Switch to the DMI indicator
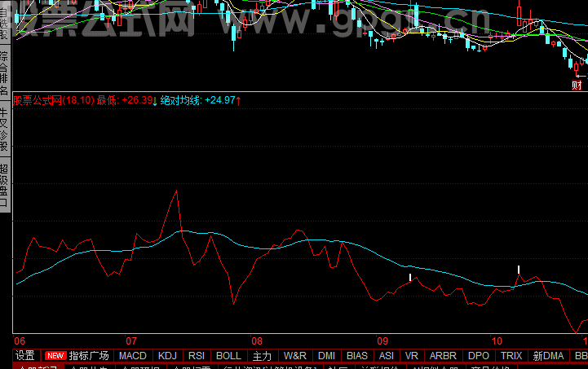The width and height of the screenshot is (588, 369). [327, 355]
